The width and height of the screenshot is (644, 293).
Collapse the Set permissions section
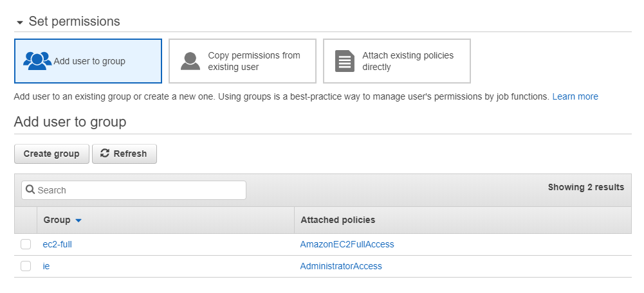20,22
